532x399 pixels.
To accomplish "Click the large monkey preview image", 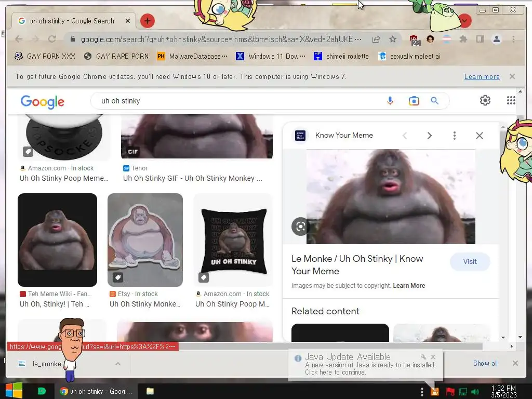I will click(391, 197).
